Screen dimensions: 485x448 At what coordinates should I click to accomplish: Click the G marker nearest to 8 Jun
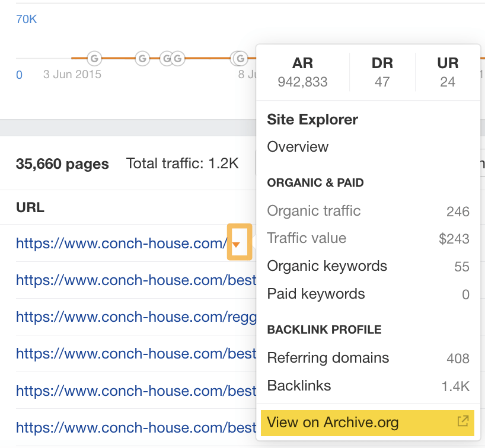(x=240, y=59)
